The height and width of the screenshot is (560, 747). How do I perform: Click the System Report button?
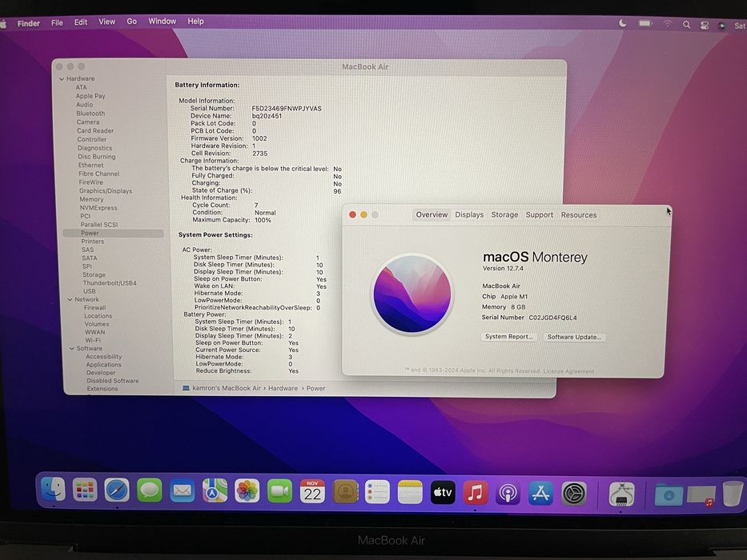[x=508, y=337]
